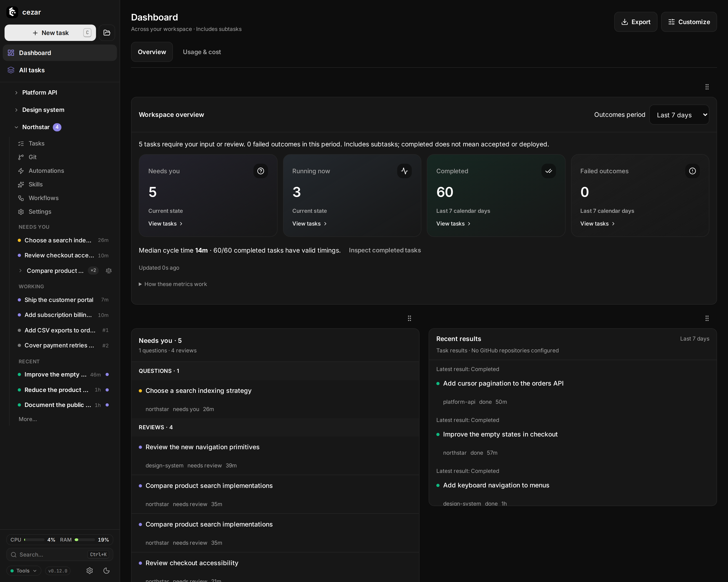The image size is (728, 582).
Task: Click the Dashboard grid icon in sidebar
Action: pyautogui.click(x=11, y=53)
